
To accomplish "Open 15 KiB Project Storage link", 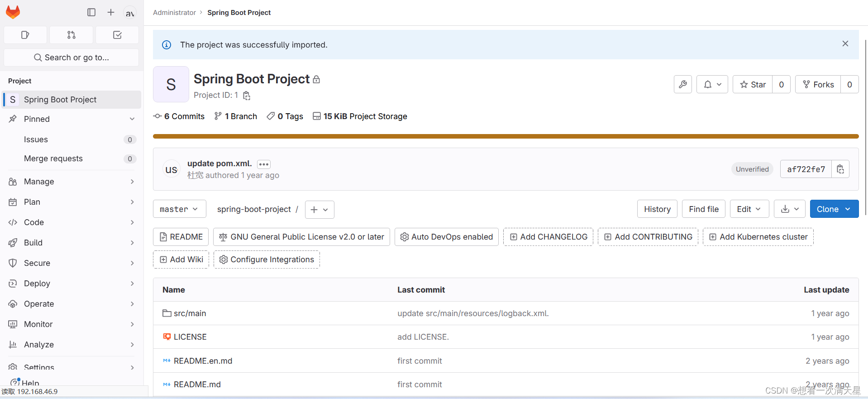I will coord(360,116).
